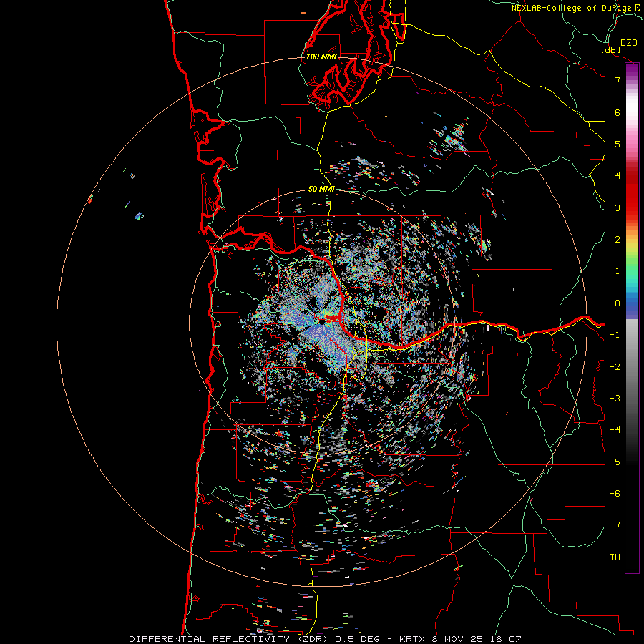Click legend value 3 on color bar
Viewport: 644px width, 644px height.
click(x=618, y=208)
